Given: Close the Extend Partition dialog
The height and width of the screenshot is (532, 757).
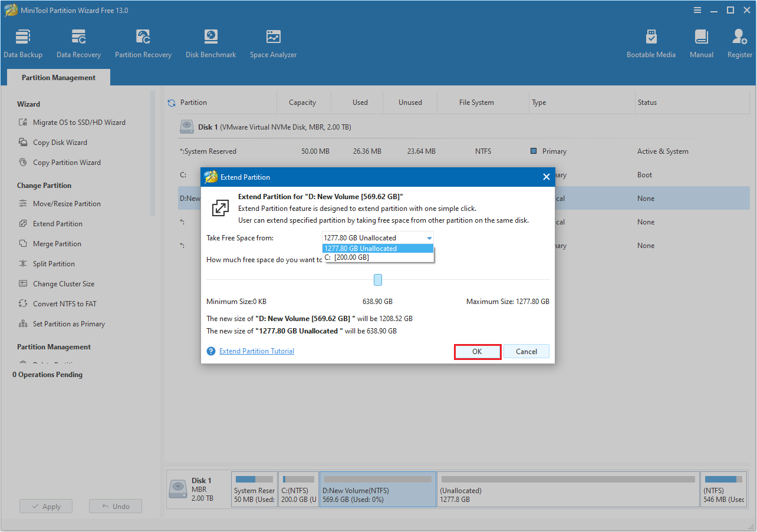Looking at the screenshot, I should point(546,177).
